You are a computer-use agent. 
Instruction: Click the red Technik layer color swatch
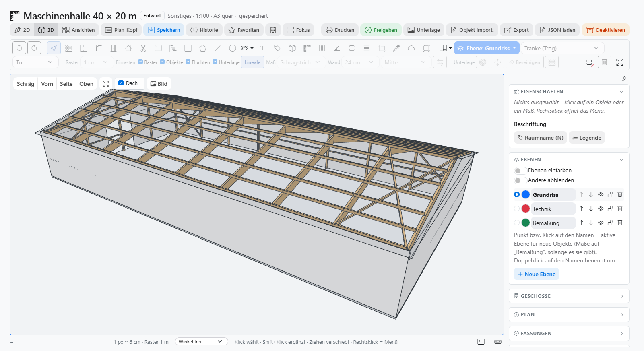coord(526,209)
